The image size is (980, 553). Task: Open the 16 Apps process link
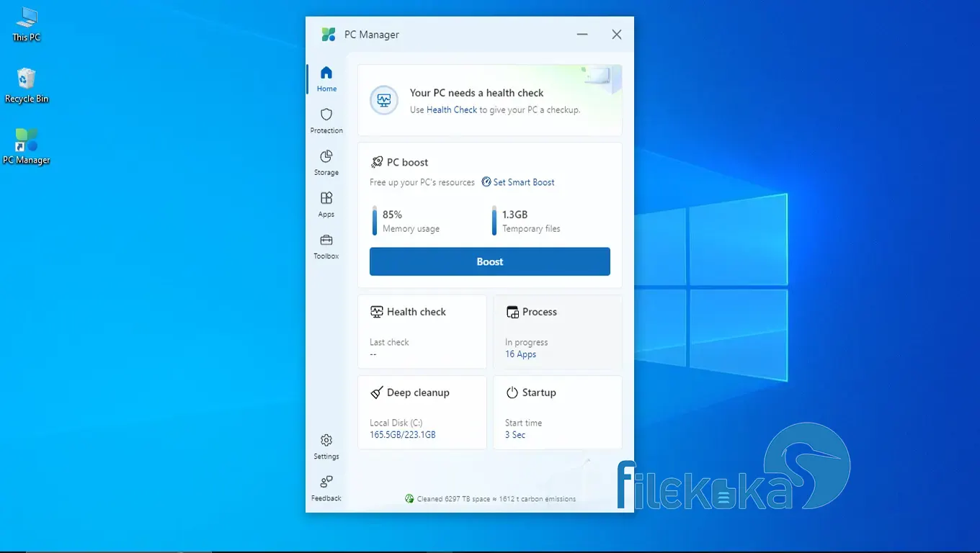[520, 354]
